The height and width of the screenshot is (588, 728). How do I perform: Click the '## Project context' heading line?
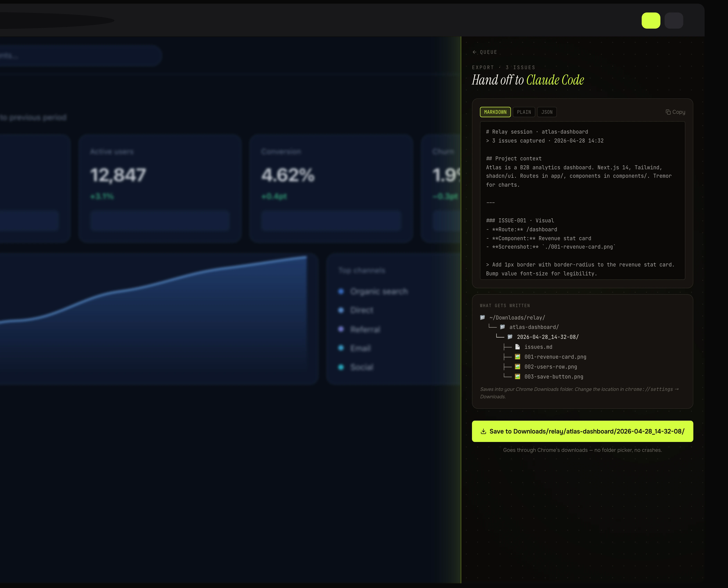click(x=514, y=159)
